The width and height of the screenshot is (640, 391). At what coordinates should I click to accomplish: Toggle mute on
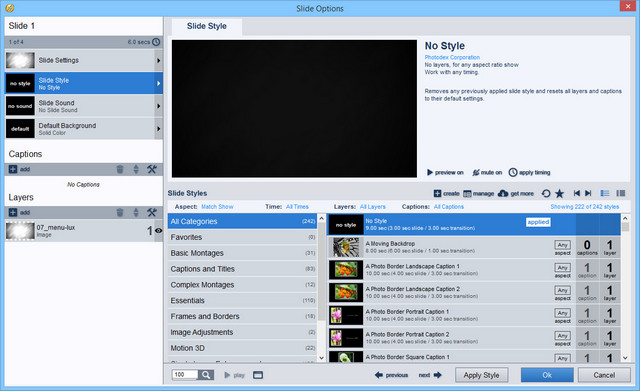487,173
